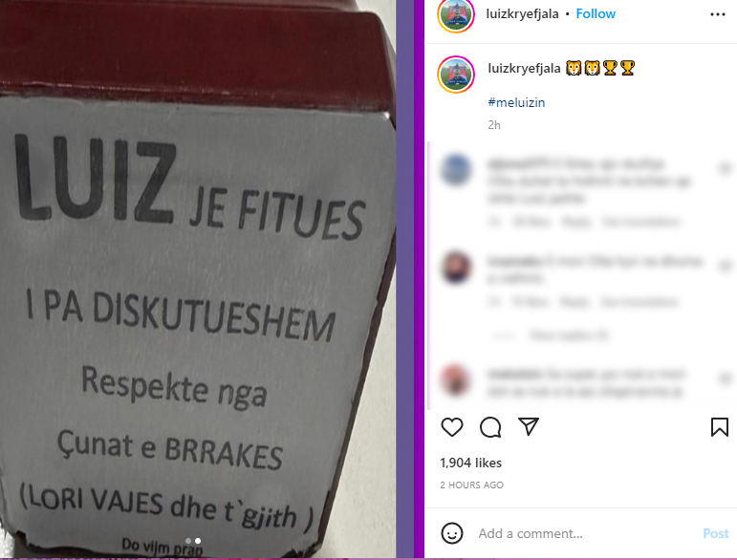
Task: Follow luizkryefjala account
Action: click(596, 13)
